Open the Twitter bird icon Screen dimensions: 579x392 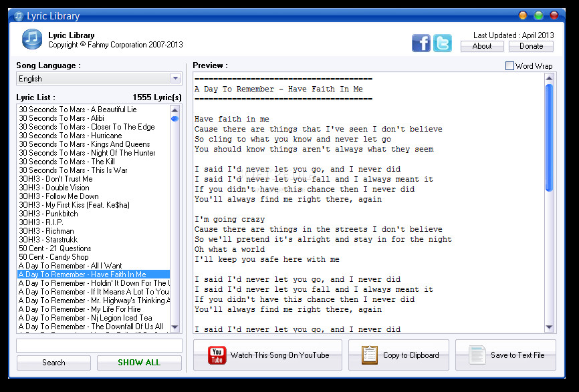coord(443,43)
